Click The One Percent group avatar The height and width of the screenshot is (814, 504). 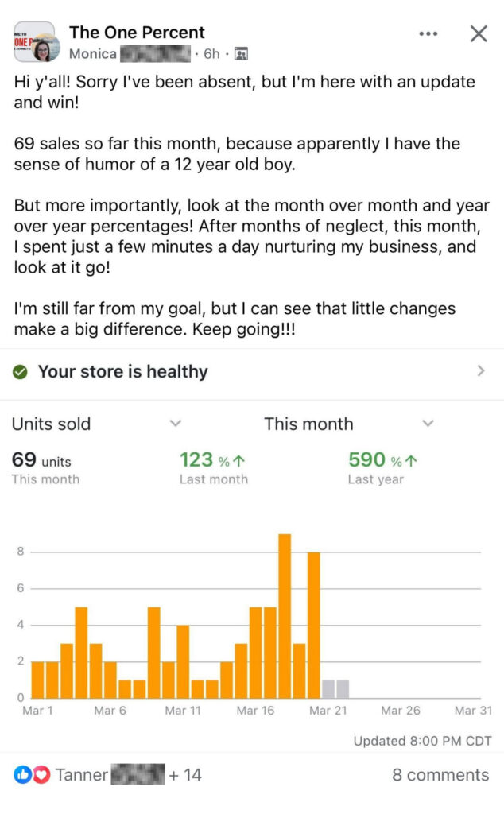pyautogui.click(x=34, y=41)
